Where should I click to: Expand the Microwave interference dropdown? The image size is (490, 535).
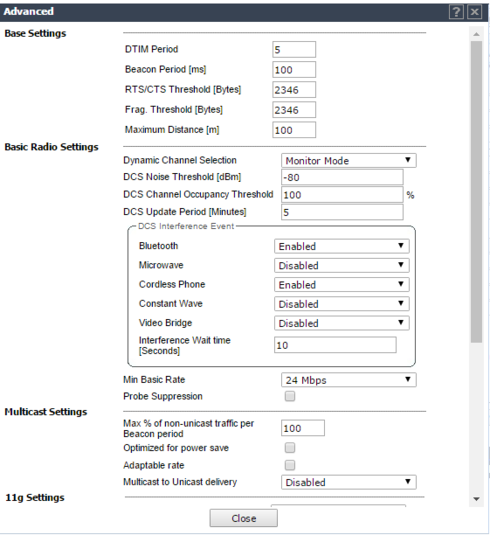click(x=342, y=265)
